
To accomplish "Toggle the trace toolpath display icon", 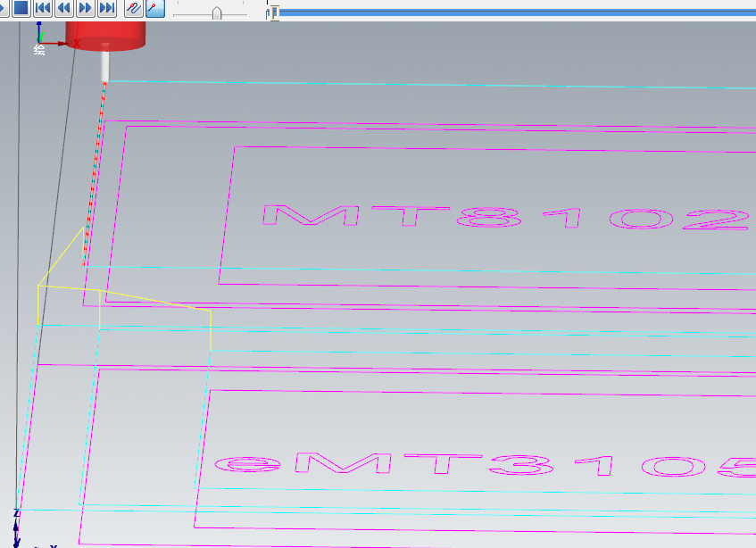I will click(134, 8).
